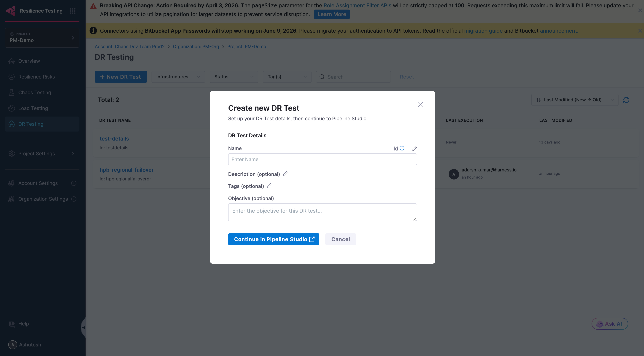Open the app switcher grid icon
This screenshot has width=644, height=356.
(72, 11)
